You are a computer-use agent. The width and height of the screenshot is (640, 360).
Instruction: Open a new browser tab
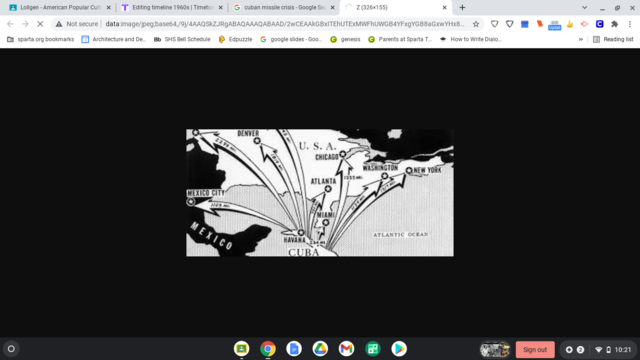(x=462, y=7)
